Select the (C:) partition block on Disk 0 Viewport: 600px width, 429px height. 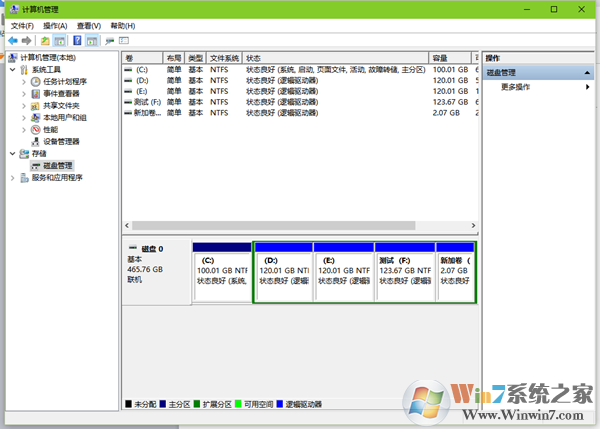(221, 275)
